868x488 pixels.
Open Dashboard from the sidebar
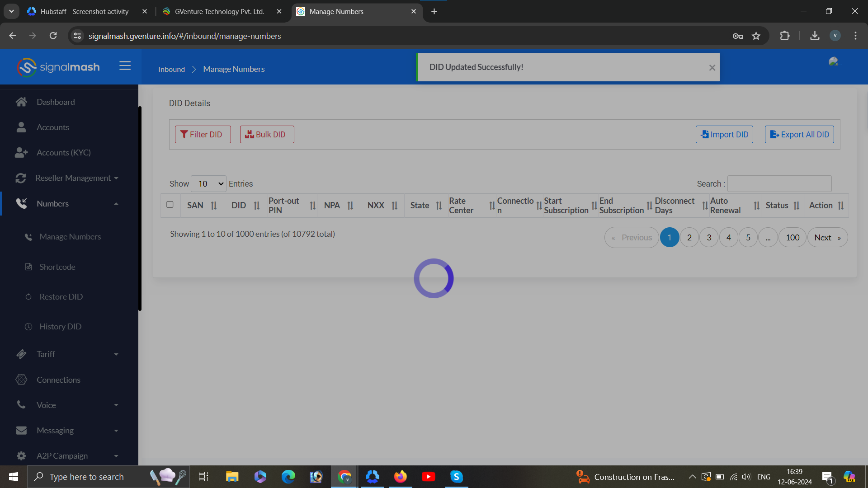56,102
